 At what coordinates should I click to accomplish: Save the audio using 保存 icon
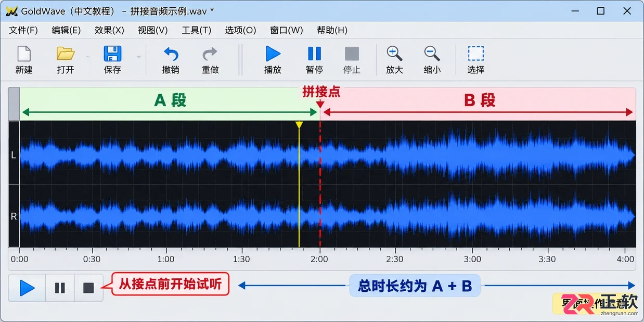coord(112,54)
